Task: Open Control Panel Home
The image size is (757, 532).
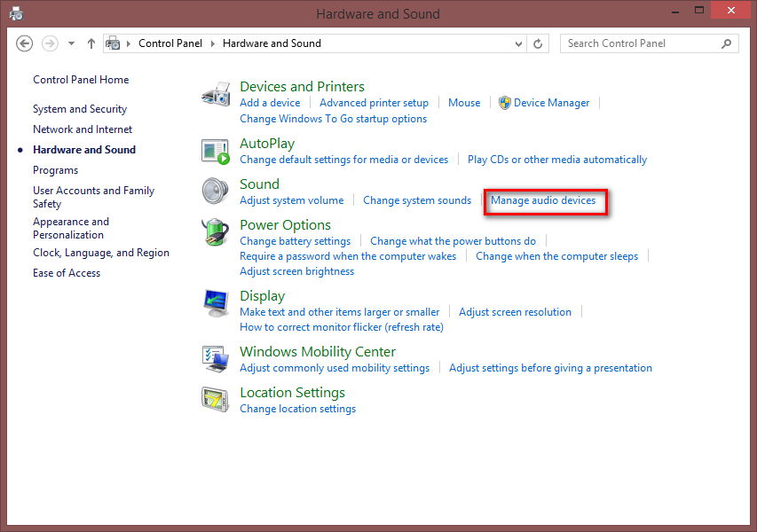Action: coord(81,80)
